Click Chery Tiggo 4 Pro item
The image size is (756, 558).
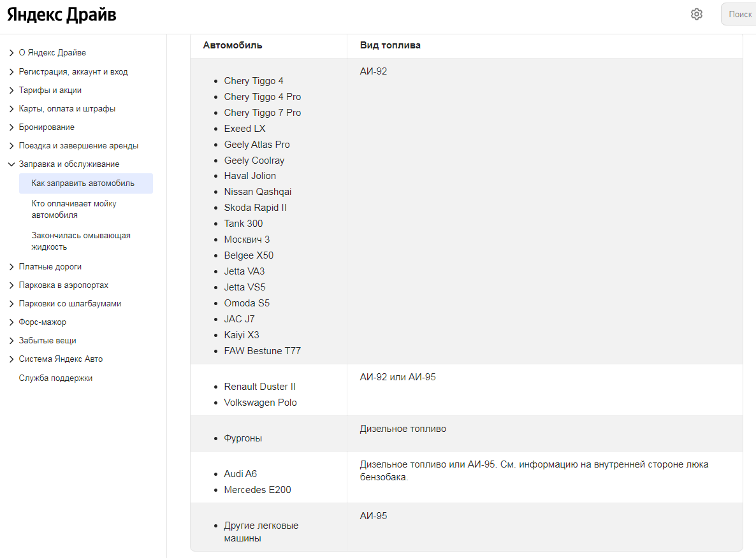pos(262,97)
